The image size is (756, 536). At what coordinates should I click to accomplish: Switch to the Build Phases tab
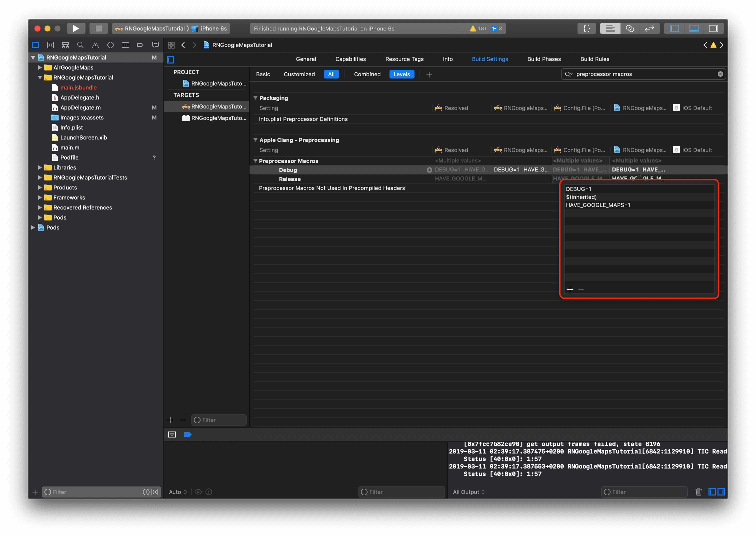[x=544, y=59]
